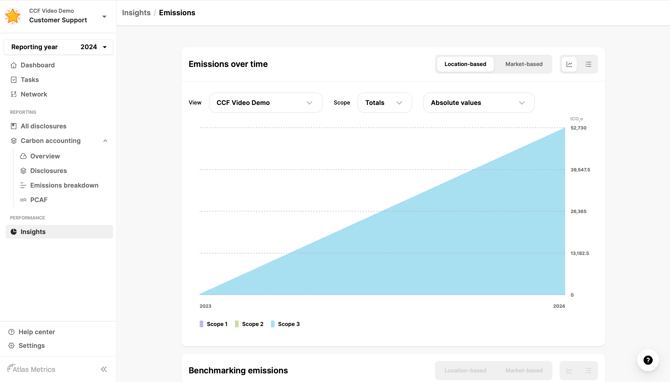Select Insights in sidebar
Image resolution: width=670 pixels, height=382 pixels.
coord(59,232)
